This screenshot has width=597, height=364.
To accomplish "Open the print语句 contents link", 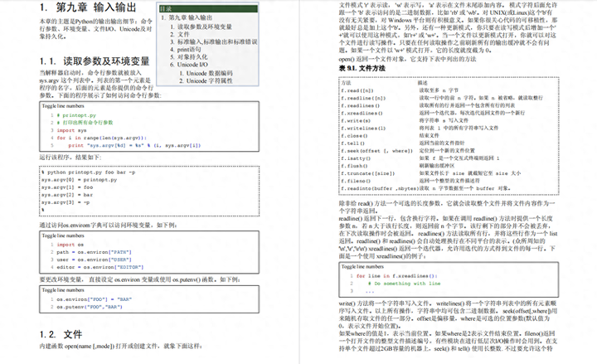I will point(189,49).
